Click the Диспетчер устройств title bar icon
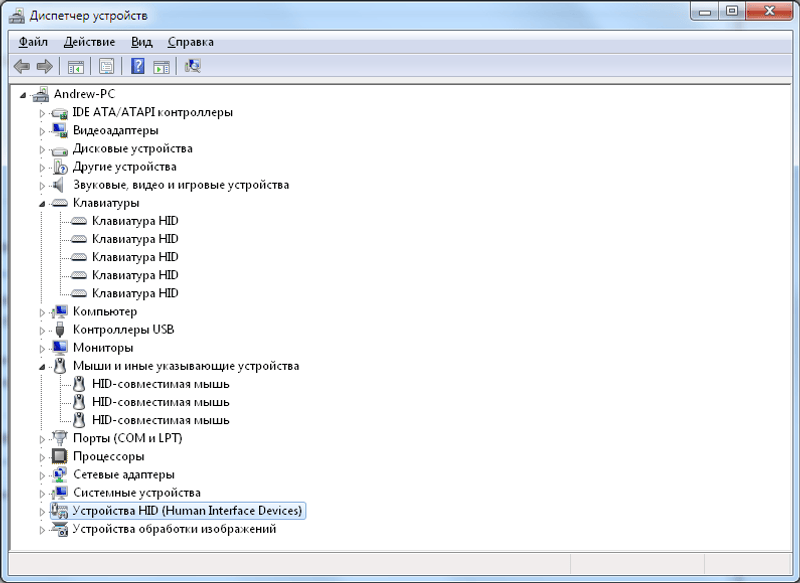The image size is (800, 583). [16, 15]
